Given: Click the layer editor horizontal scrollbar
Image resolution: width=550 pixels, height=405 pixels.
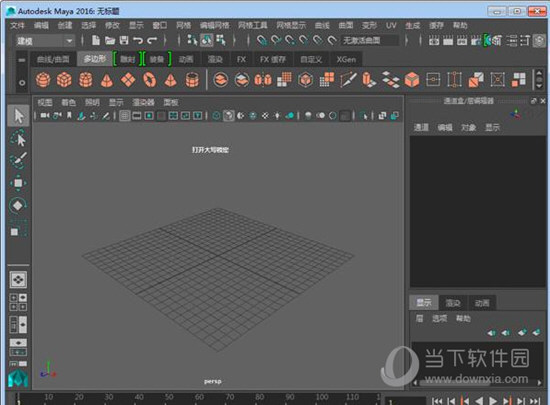Looking at the screenshot, I should pyautogui.click(x=455, y=383).
